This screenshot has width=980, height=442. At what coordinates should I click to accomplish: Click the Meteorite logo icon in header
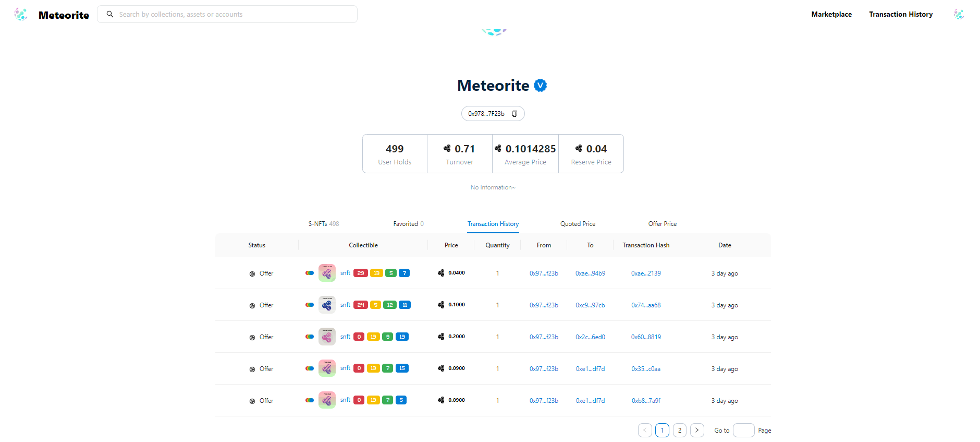click(x=21, y=15)
